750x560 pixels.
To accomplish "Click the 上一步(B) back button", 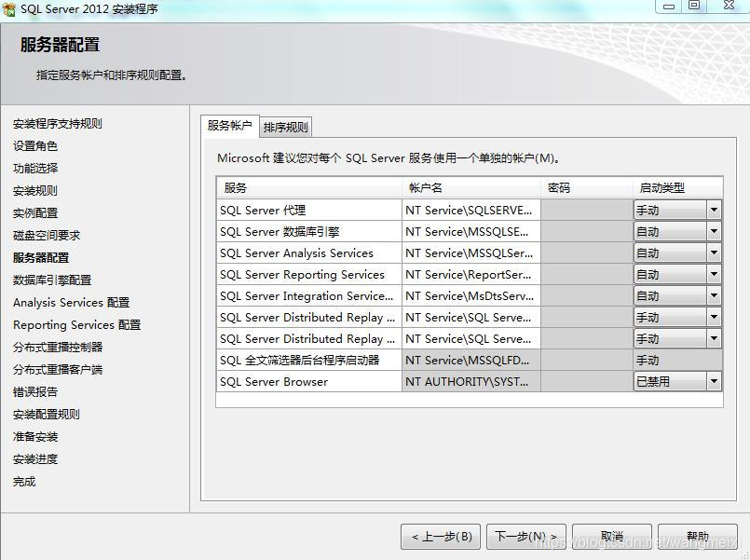I will coord(442,537).
